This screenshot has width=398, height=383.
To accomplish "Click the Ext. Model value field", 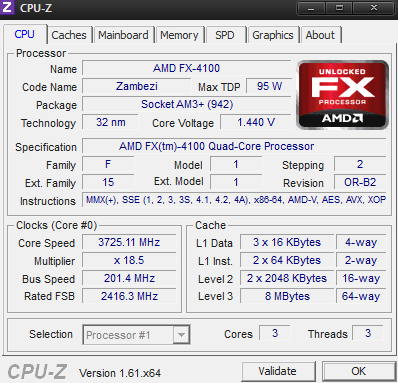I will pyautogui.click(x=236, y=182).
